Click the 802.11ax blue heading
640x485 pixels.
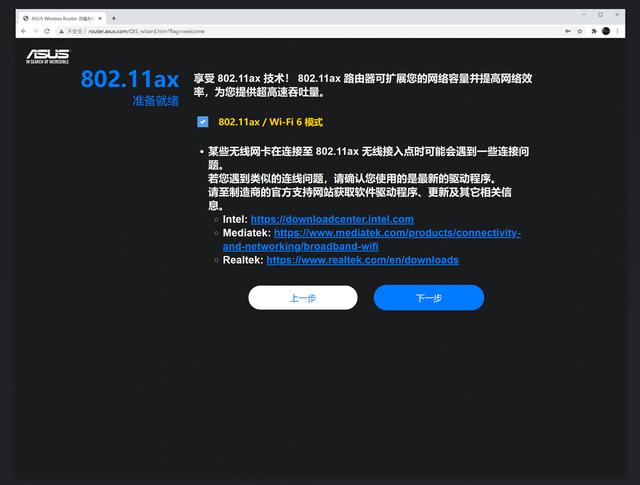pos(130,79)
